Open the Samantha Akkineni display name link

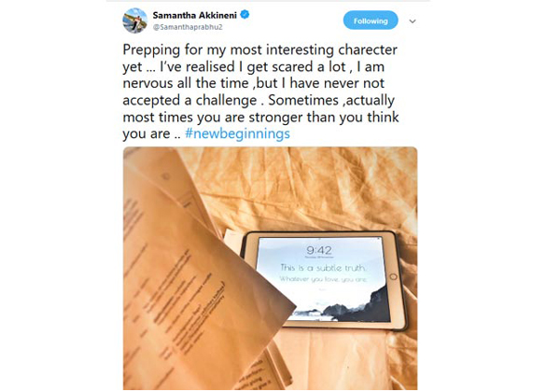[195, 15]
